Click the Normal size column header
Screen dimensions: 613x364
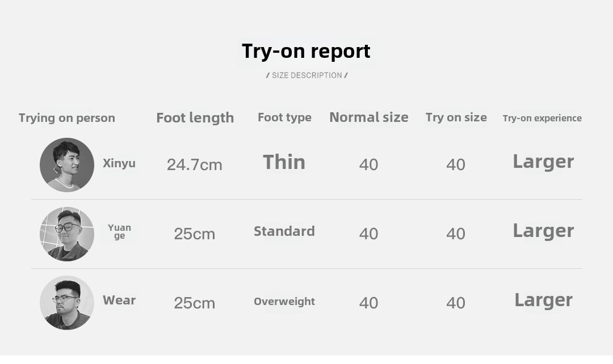(369, 117)
